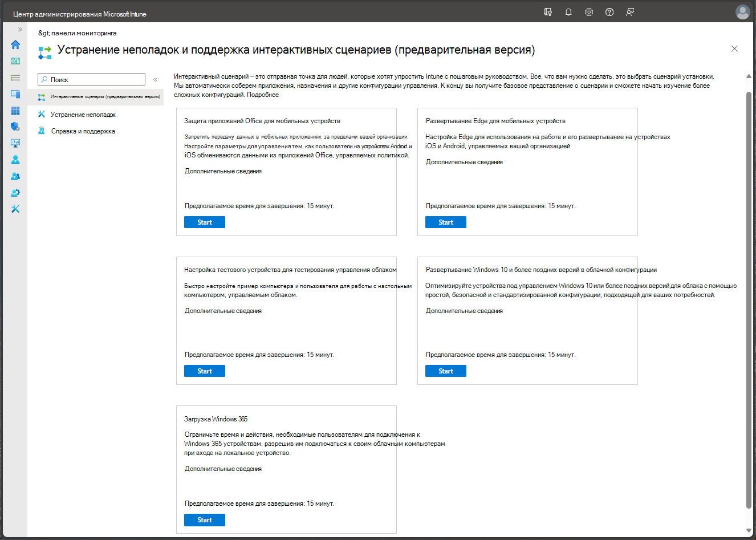Screen dimensions: 756x540
Task: Collapse the side menu with double chevron
Action: [x=155, y=80]
